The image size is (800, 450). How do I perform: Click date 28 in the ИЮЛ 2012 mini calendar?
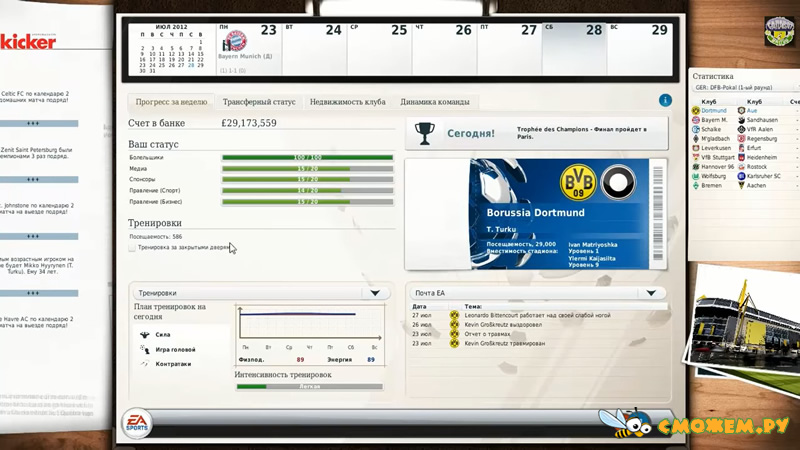tap(191, 65)
